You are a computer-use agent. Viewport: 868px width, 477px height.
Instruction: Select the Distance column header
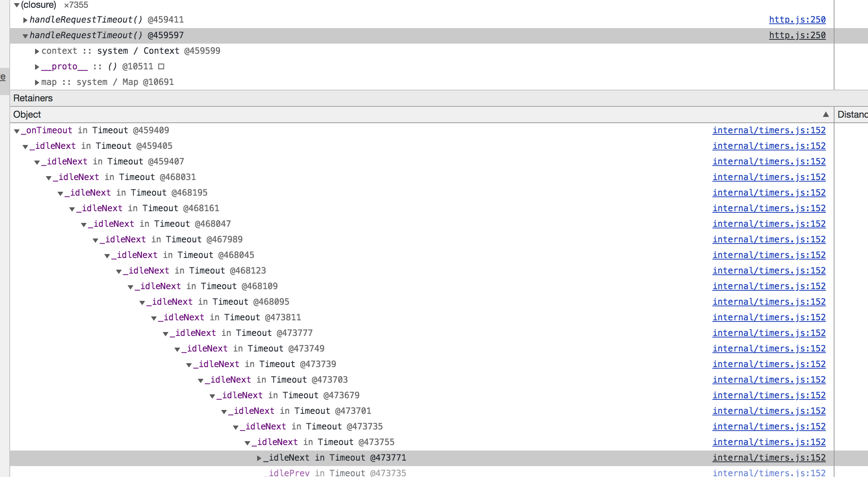pos(852,115)
